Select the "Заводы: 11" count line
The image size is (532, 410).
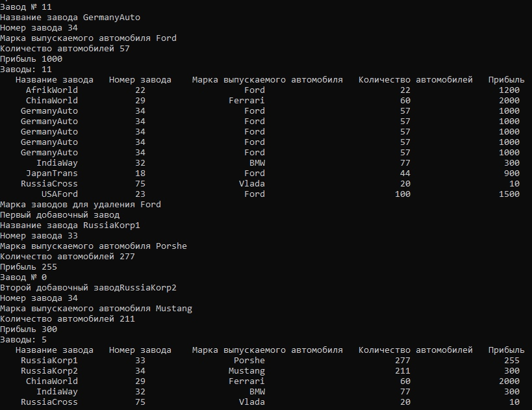(26, 70)
